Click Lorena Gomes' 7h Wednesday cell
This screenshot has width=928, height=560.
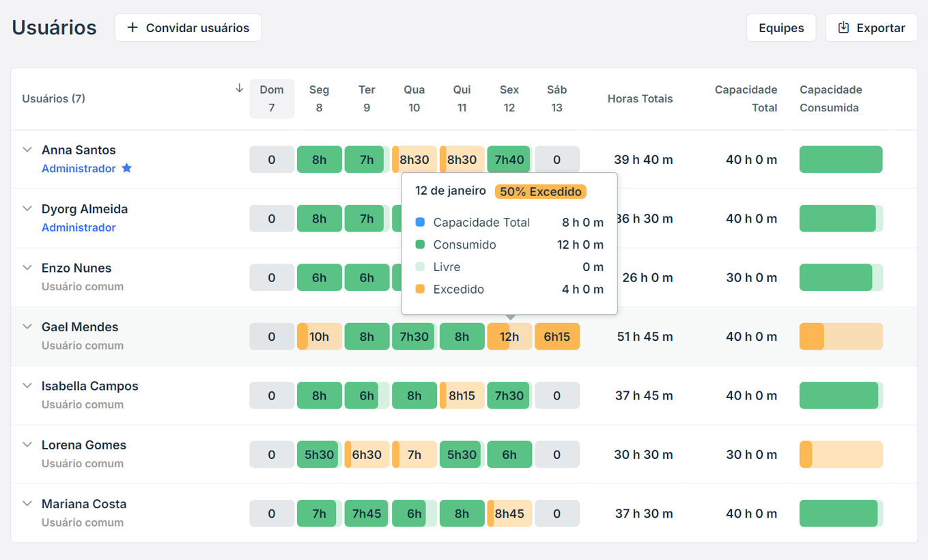414,454
